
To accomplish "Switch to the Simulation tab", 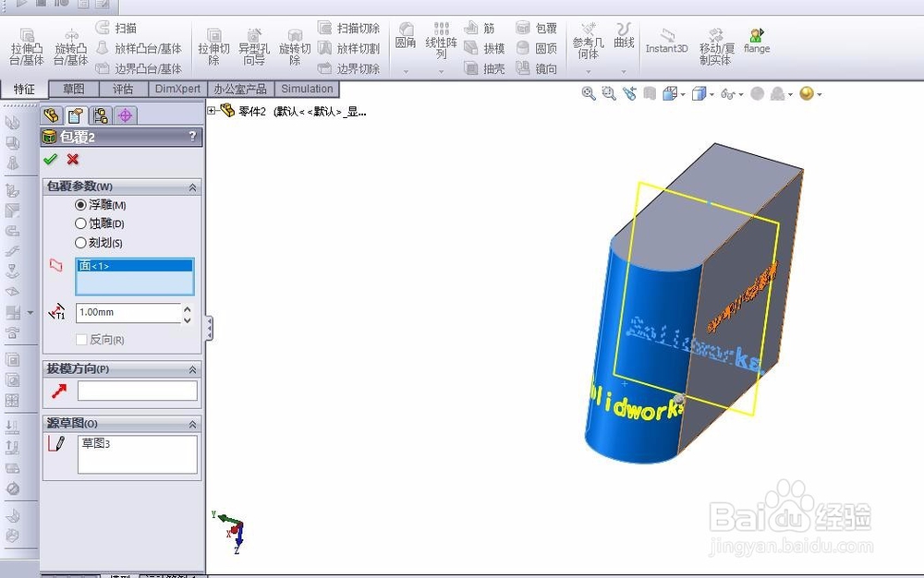I will 307,89.
